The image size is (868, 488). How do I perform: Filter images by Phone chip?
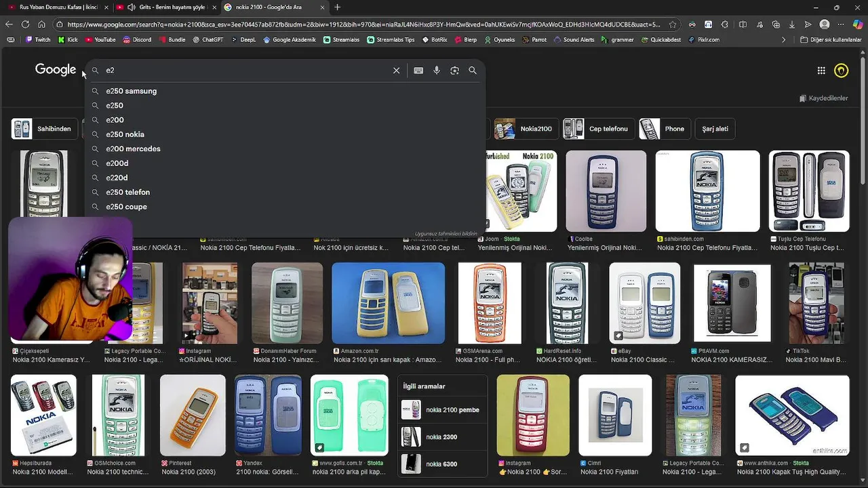point(665,129)
